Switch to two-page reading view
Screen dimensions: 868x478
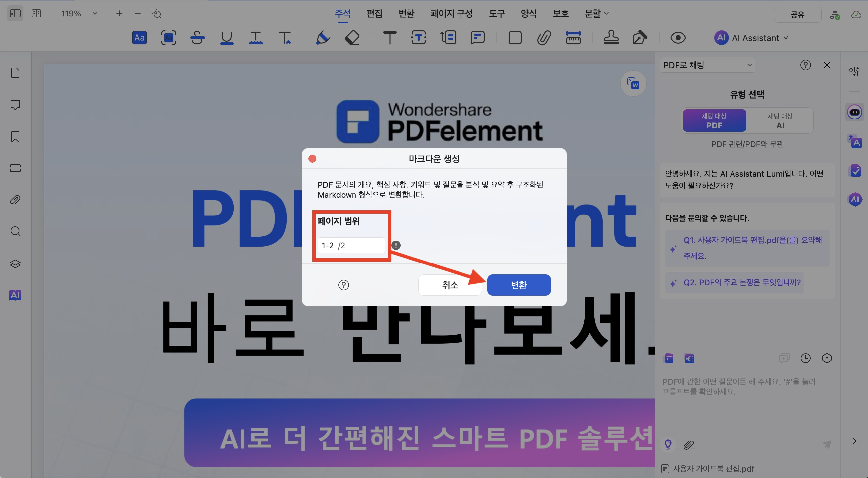[x=36, y=14]
